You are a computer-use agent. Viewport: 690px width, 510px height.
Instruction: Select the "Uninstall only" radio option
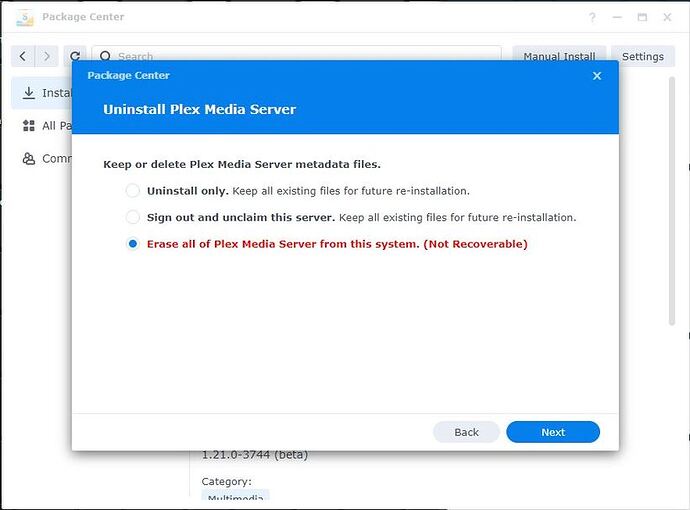[x=132, y=191]
